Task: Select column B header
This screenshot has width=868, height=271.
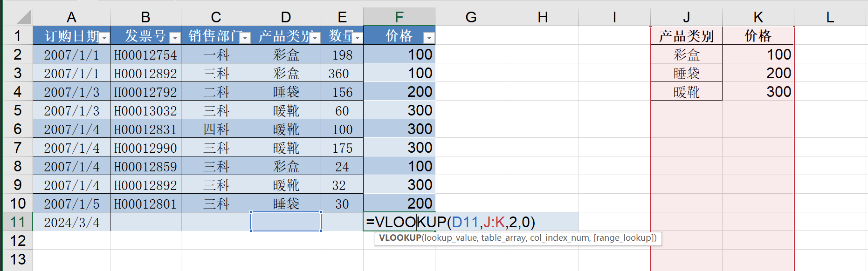Action: click(x=145, y=17)
